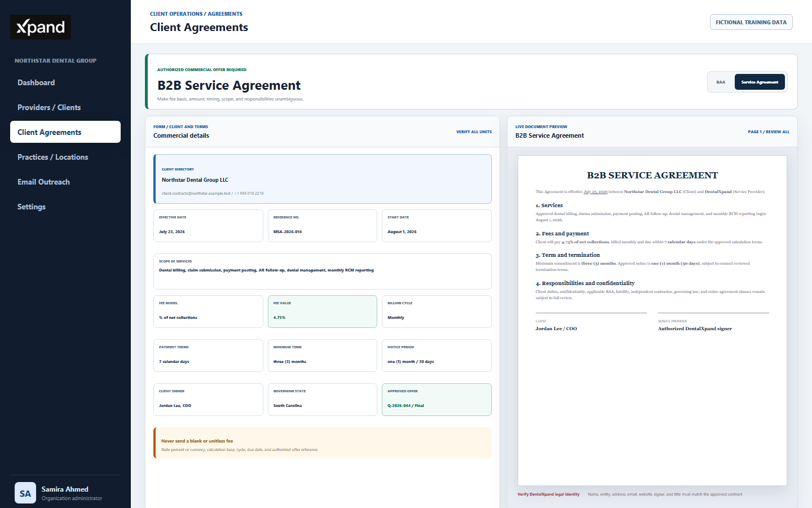Viewport: 812px width, 508px height.
Task: Click 'Verify DentalXpand legal identity' note
Action: [549, 494]
